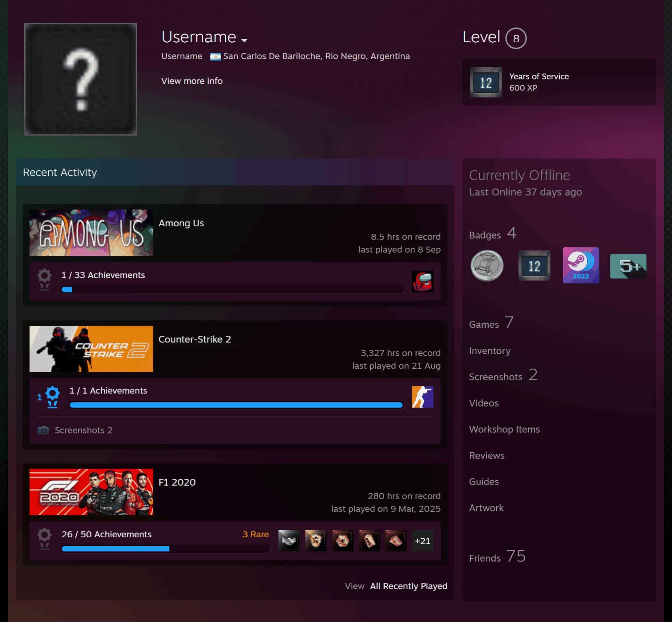This screenshot has width=672, height=622.
Task: Open View more info link
Action: point(192,81)
